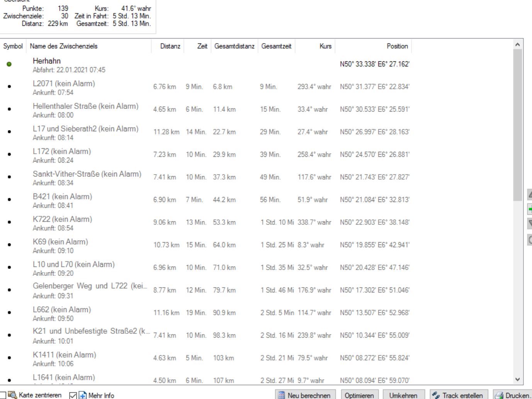Image resolution: width=532 pixels, height=399 pixels.
Task: Click the calculator icon on Neu berechnen
Action: [x=282, y=395]
